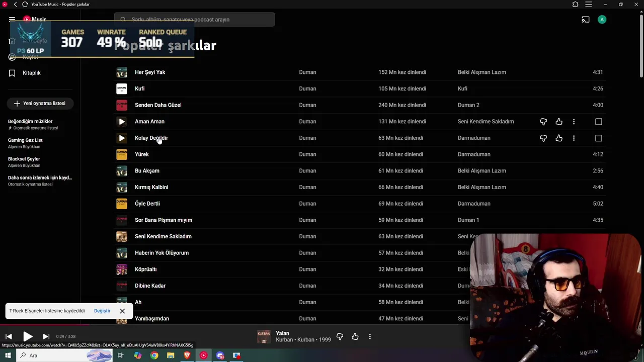
Task: Click the Windows taskbar search box Ara
Action: click(x=65, y=355)
